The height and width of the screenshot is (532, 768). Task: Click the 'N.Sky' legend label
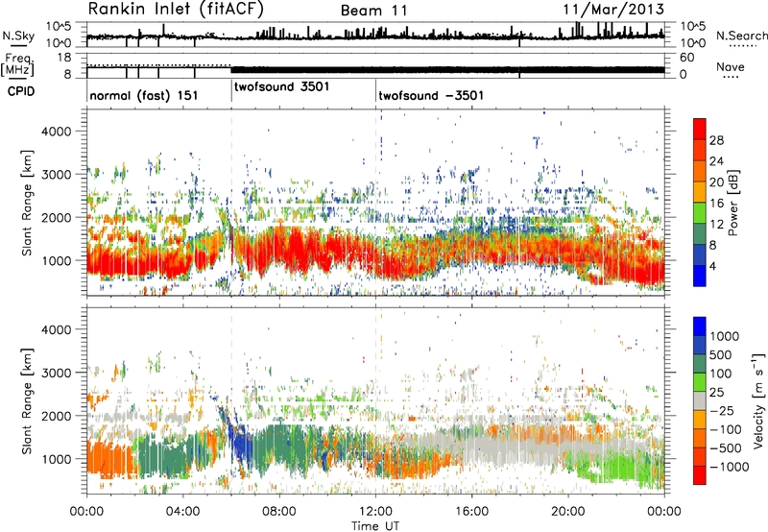point(18,36)
